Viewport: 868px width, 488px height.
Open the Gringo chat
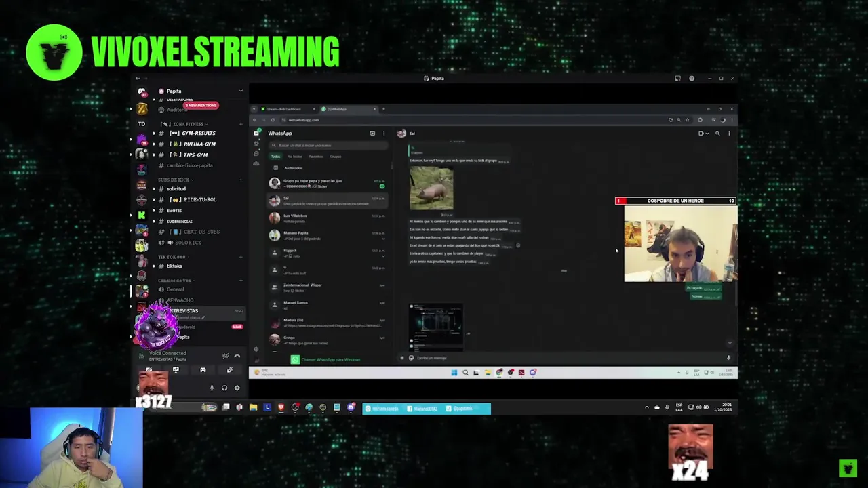328,340
